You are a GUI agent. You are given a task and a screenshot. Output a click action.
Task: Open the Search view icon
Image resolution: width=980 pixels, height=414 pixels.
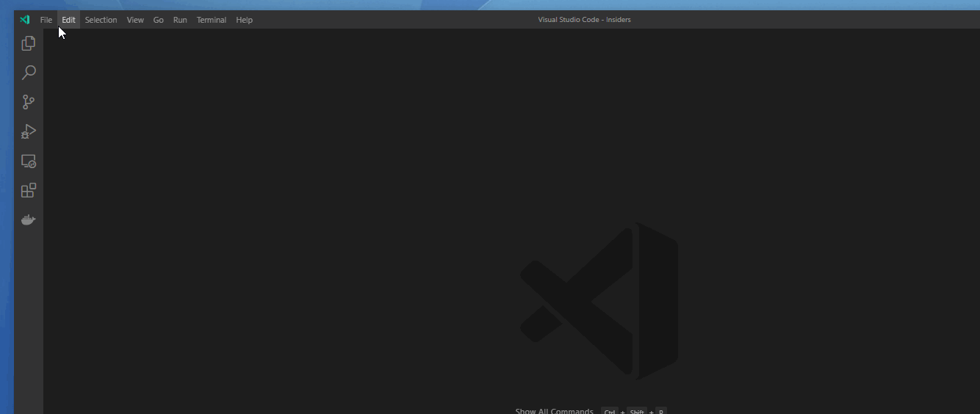pos(29,73)
